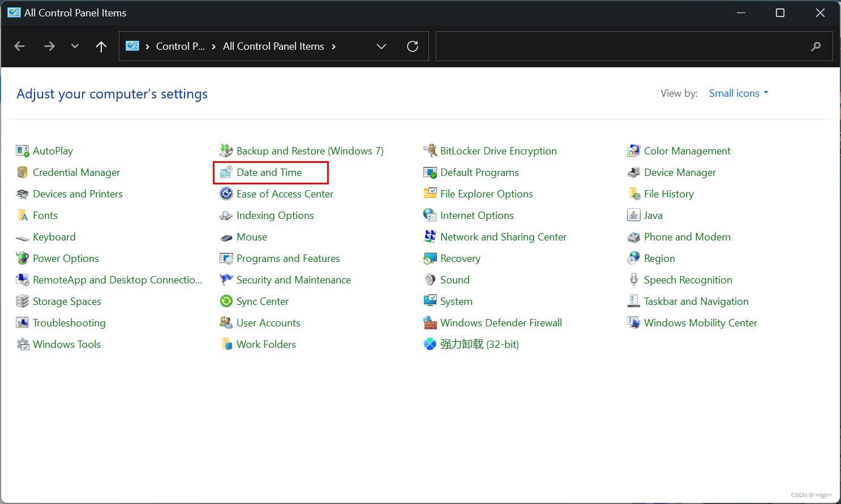841x504 pixels.
Task: Open the Windows Mobility Center link
Action: (x=701, y=323)
